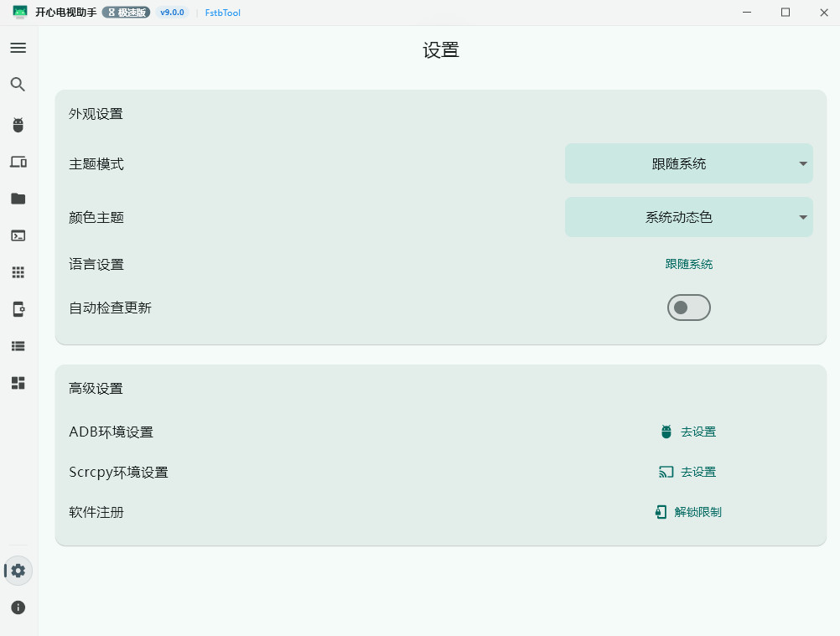Close the application window

coord(824,13)
